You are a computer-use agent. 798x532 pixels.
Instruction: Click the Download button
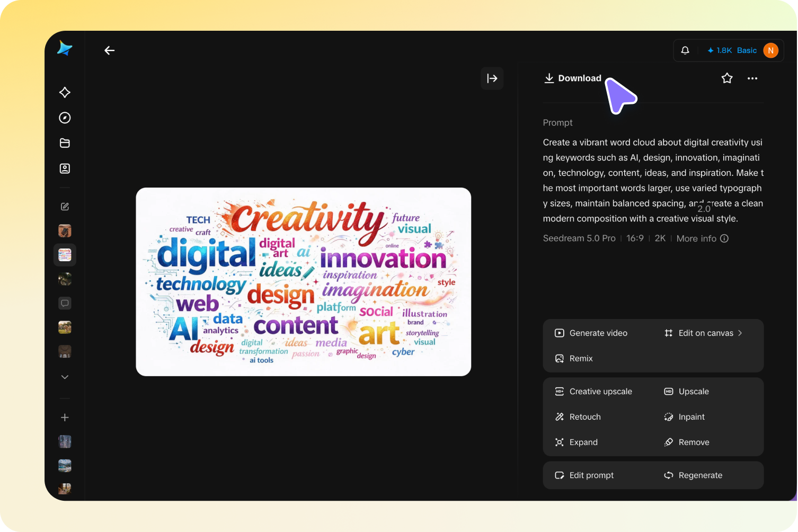[x=573, y=78]
